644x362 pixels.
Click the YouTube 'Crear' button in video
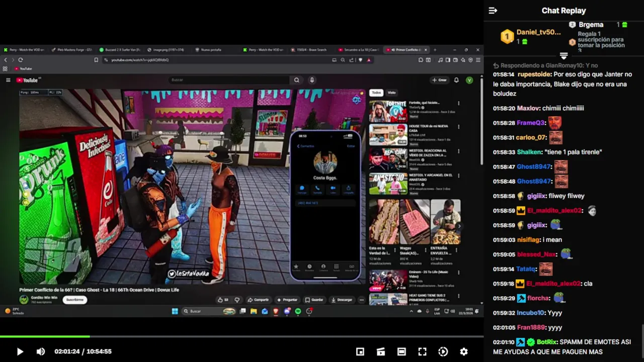coord(439,80)
